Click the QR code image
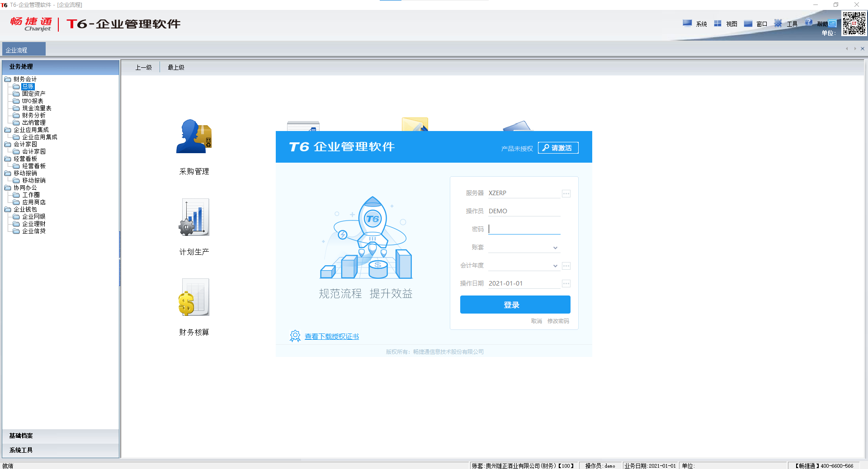 point(854,23)
